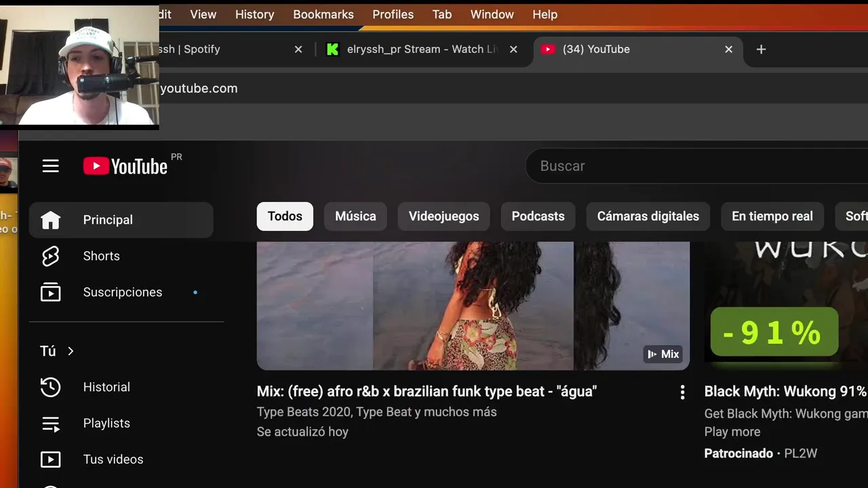Click the Buscar search field
The width and height of the screenshot is (868, 488).
coord(697,166)
